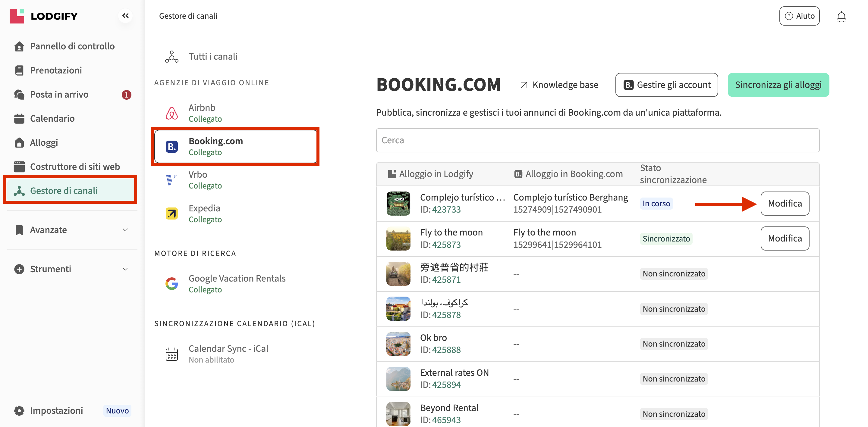The height and width of the screenshot is (427, 868).
Task: Select the Booking.com channel
Action: point(235,146)
